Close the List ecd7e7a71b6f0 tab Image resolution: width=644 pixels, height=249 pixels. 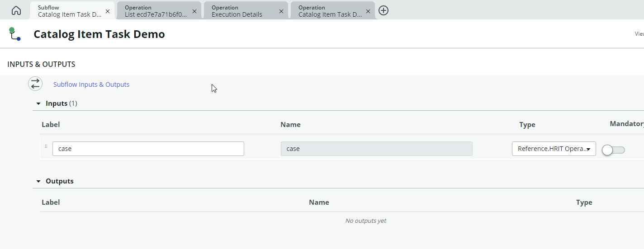click(194, 11)
